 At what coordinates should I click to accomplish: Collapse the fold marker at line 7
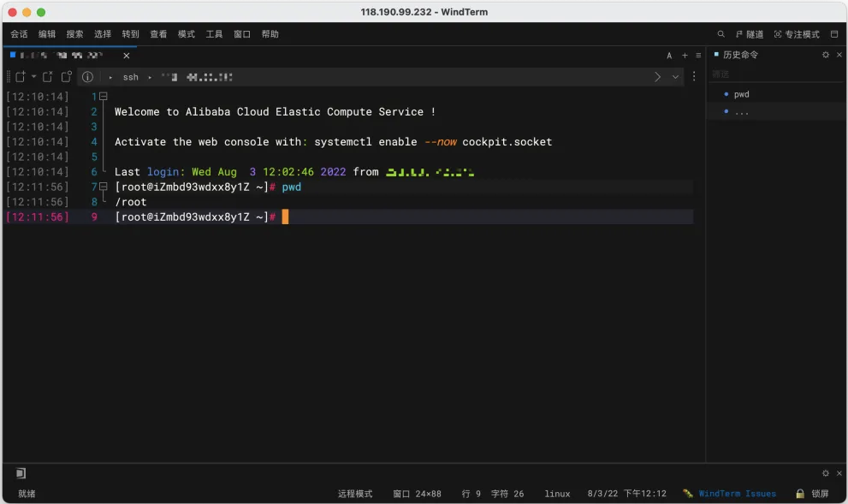(104, 187)
